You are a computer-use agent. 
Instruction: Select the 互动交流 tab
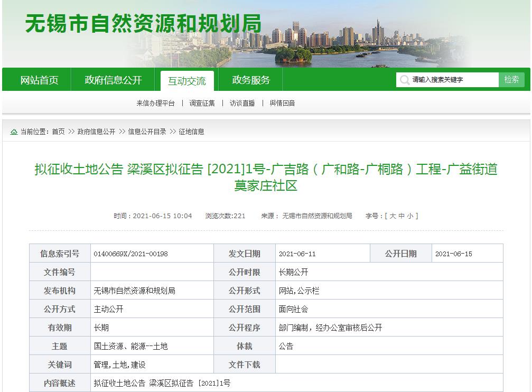click(187, 79)
